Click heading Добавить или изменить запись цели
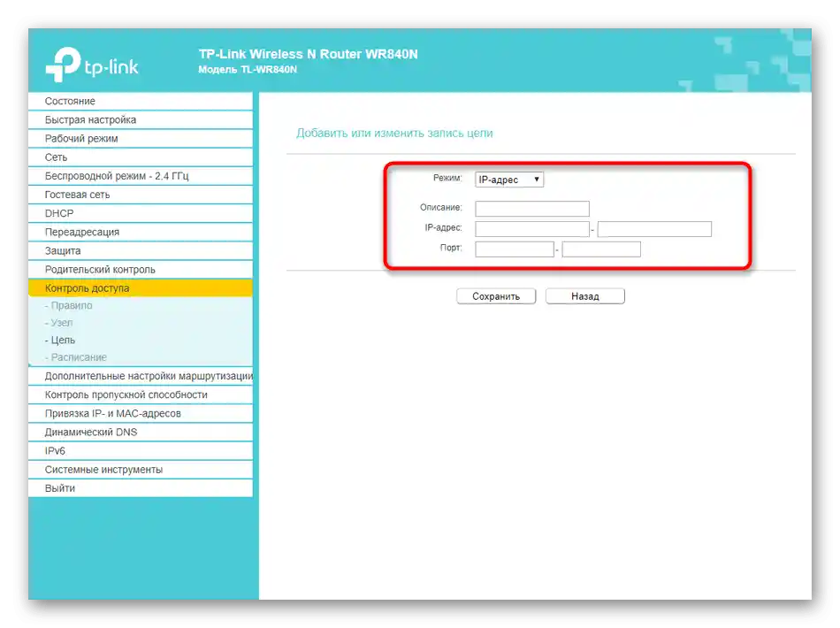This screenshot has width=840, height=628. pyautogui.click(x=395, y=134)
